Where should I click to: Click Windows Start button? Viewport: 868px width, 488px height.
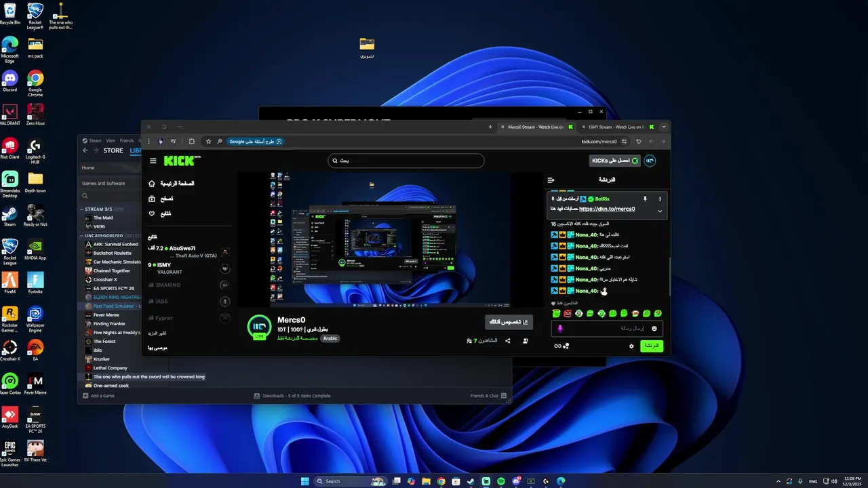click(305, 481)
